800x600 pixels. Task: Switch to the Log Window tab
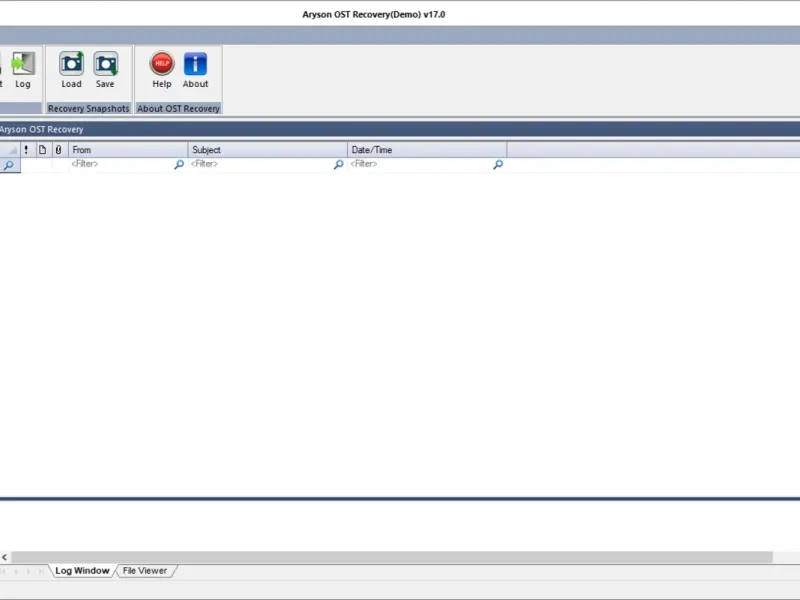click(82, 571)
